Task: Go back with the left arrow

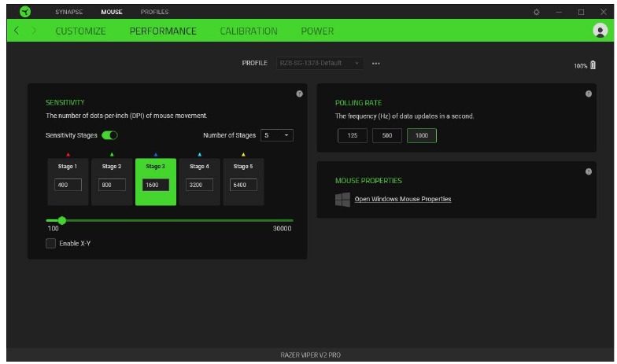Action: (x=17, y=30)
